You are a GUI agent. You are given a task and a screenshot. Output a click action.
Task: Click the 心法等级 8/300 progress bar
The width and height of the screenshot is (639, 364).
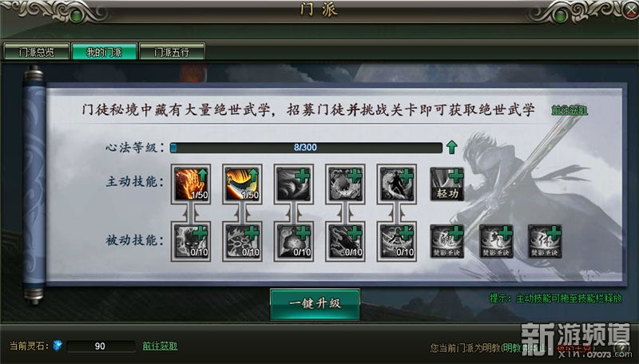coord(306,148)
